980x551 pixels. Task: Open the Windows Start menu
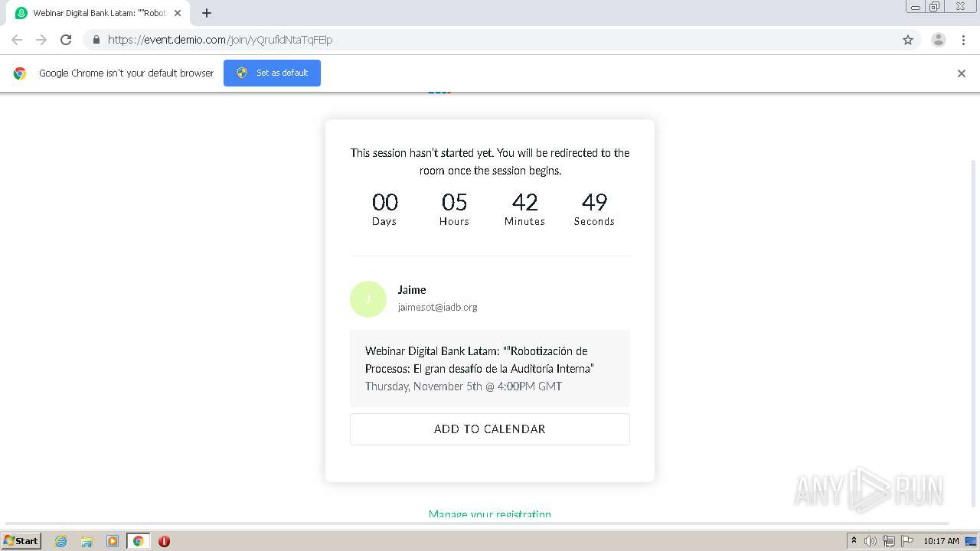point(21,540)
